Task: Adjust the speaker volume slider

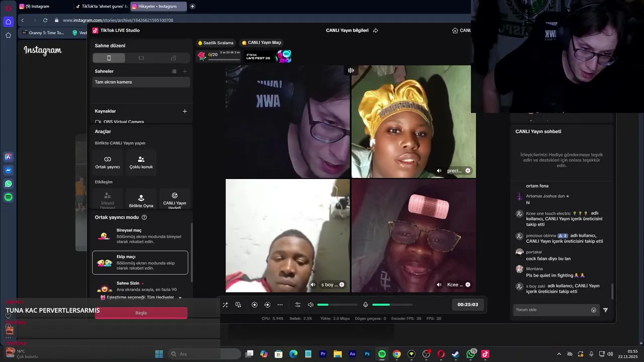Action: coord(337,305)
